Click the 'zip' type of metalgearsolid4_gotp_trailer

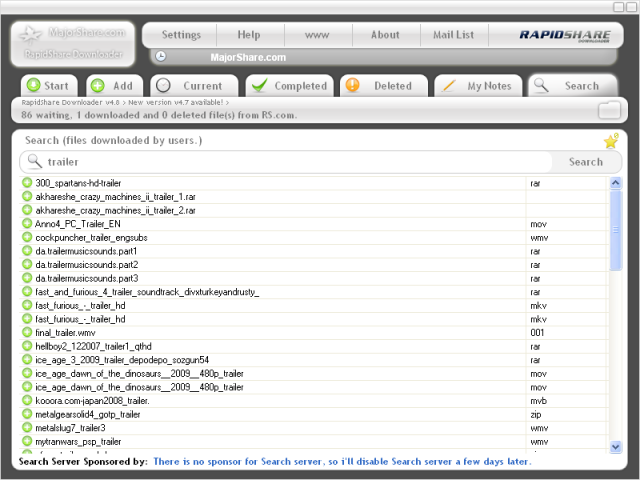536,415
